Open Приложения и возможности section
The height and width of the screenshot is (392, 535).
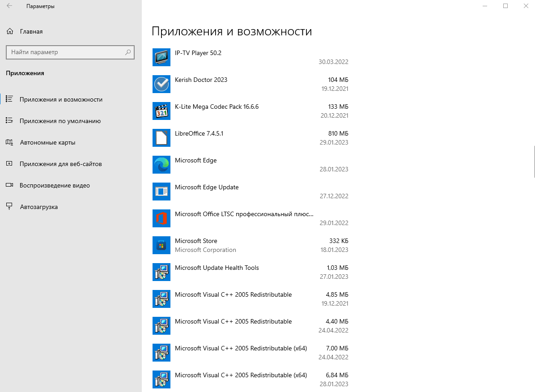click(x=71, y=99)
